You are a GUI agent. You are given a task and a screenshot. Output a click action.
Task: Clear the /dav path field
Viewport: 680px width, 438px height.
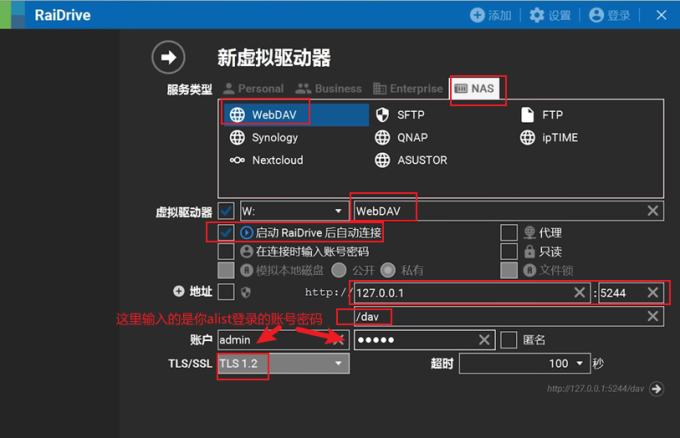[653, 316]
